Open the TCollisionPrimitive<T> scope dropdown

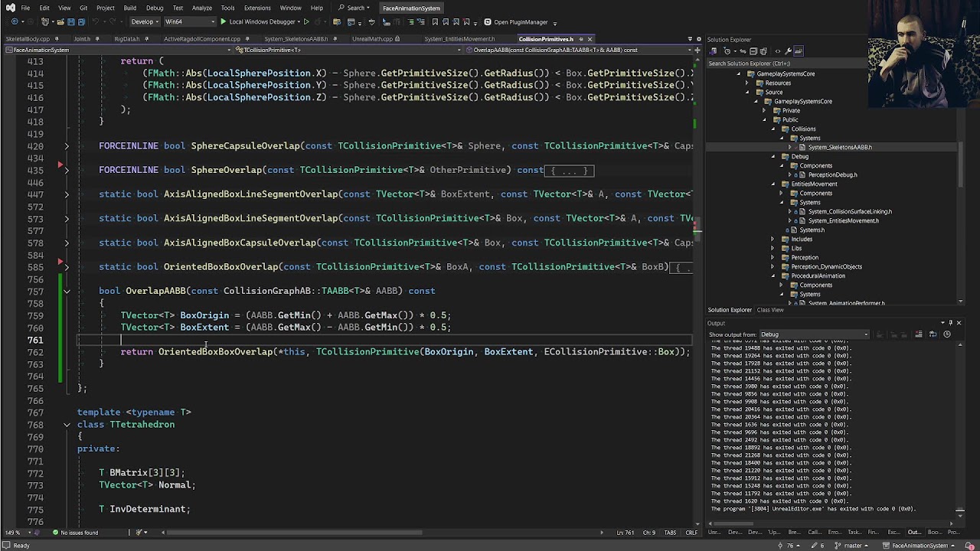pos(348,50)
